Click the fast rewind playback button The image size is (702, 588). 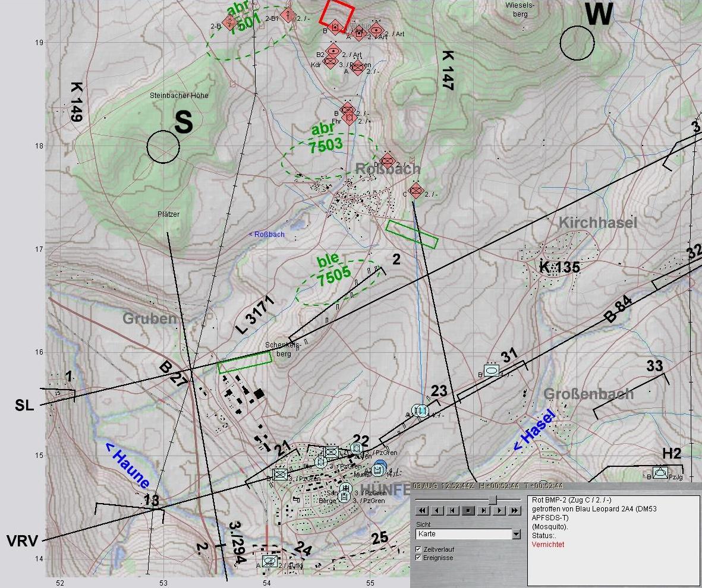pyautogui.click(x=422, y=510)
